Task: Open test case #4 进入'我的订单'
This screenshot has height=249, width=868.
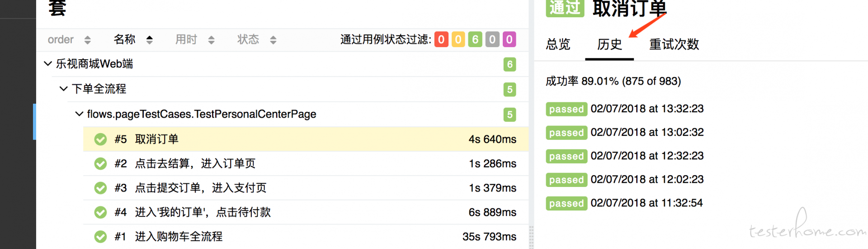Action: (306, 212)
